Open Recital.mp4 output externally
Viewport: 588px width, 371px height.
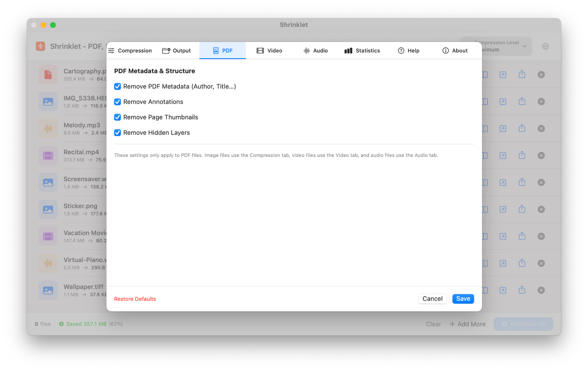coord(503,156)
